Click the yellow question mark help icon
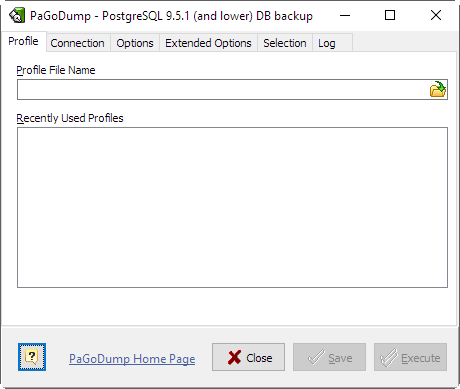The height and width of the screenshot is (389, 460). click(x=32, y=357)
